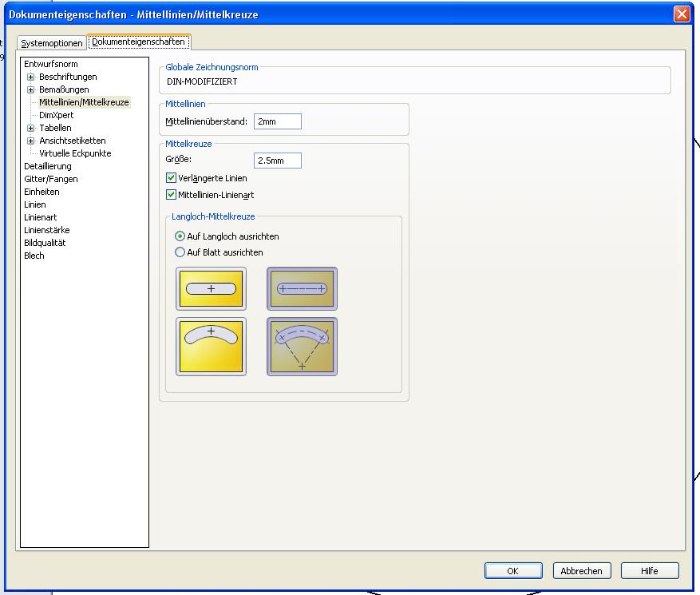Expand the Ansichtsetiketten tree node
700x595 pixels.
point(31,141)
